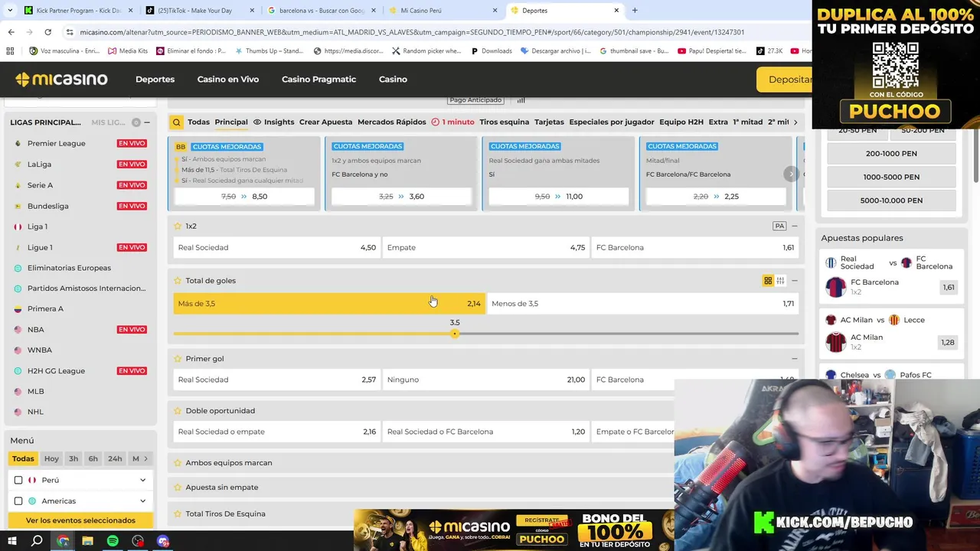
Task: Collapse the Primer gol section
Action: tap(794, 358)
